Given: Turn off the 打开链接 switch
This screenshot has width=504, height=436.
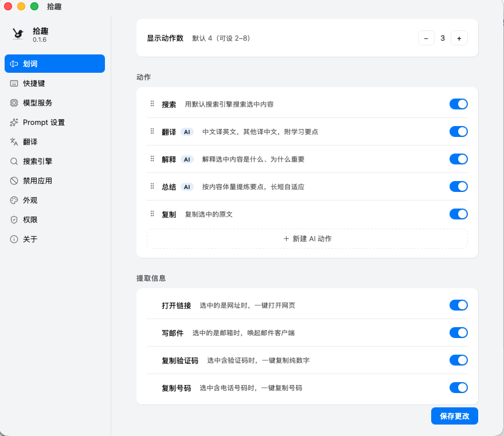Looking at the screenshot, I should point(458,305).
